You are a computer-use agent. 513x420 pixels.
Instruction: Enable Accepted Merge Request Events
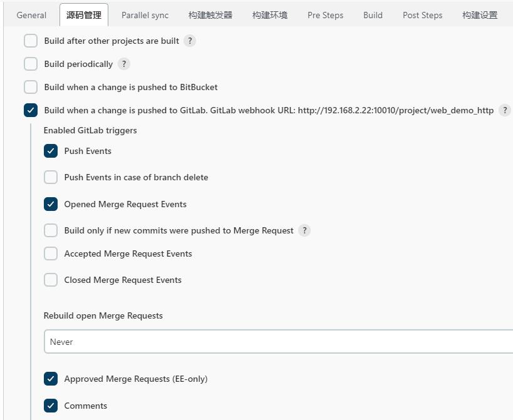coord(51,254)
